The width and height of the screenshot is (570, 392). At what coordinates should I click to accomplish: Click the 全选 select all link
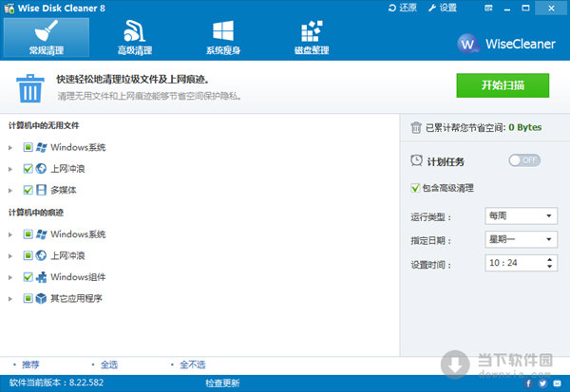(109, 364)
